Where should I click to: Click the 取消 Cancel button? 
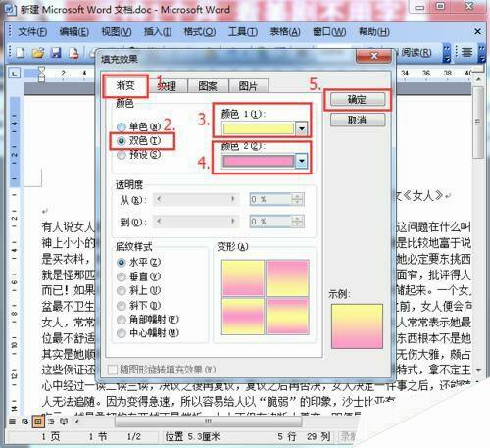pos(358,121)
